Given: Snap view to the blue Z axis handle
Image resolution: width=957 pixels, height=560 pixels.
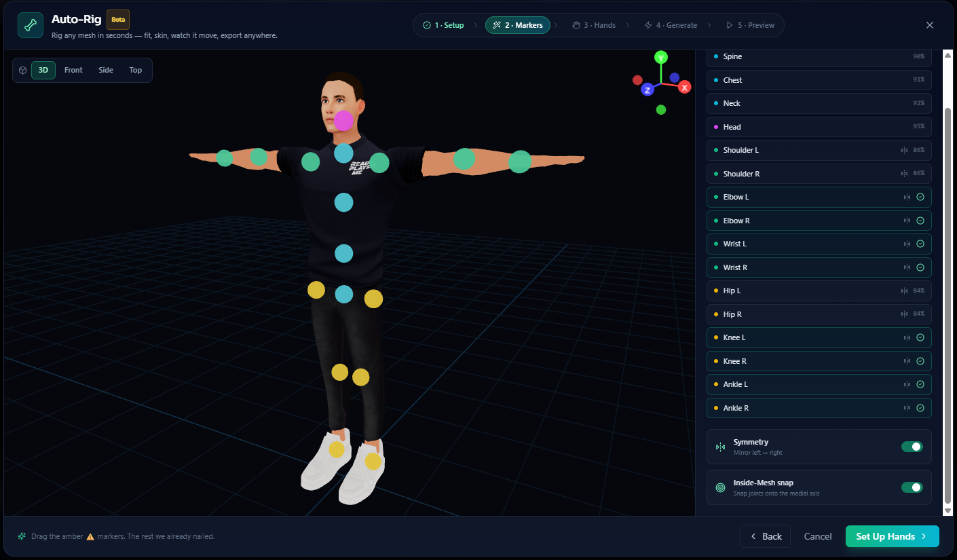Looking at the screenshot, I should [x=648, y=90].
